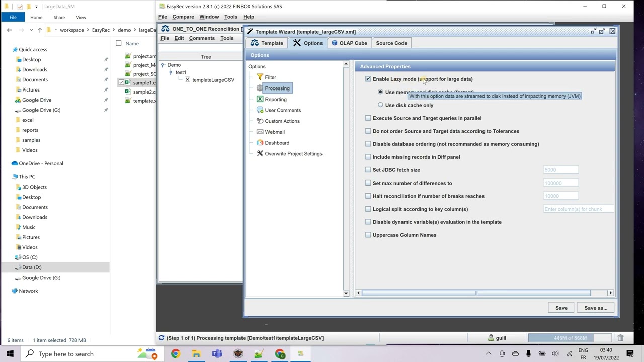Image resolution: width=644 pixels, height=362 pixels.
Task: Open Chrome from the taskbar
Action: (175, 354)
